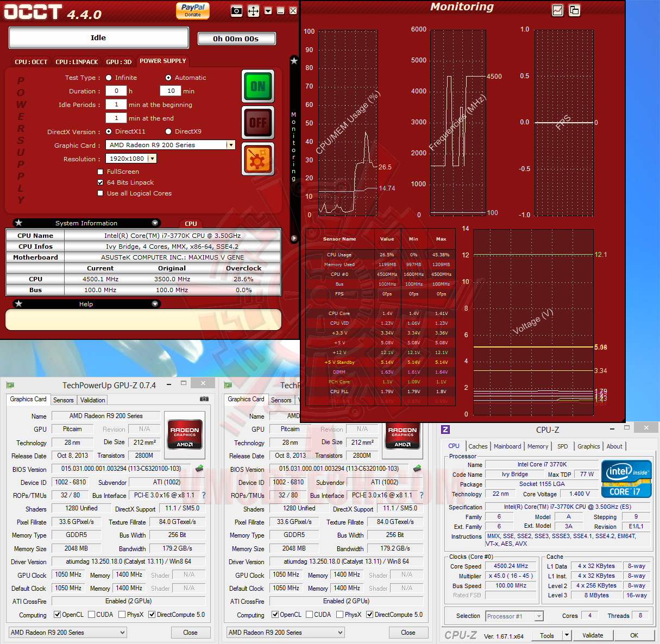Screen dimensions: 660x644
Task: Stop the test with OFF button
Action: [258, 123]
